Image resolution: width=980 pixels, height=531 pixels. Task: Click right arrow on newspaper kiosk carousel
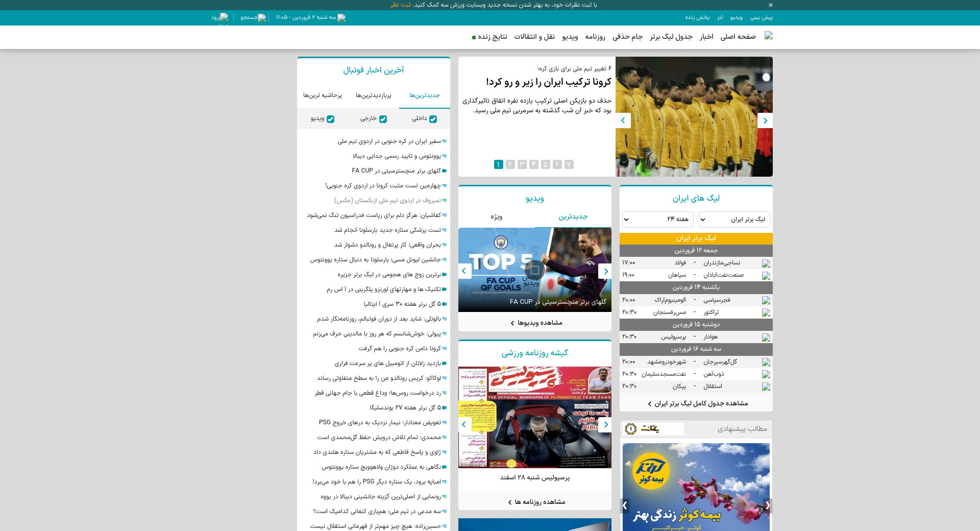click(605, 424)
